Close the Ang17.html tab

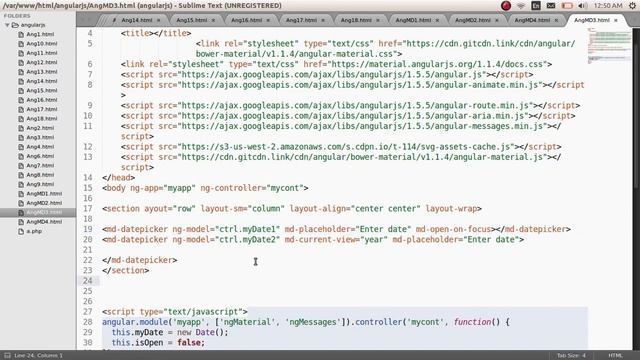[323, 20]
